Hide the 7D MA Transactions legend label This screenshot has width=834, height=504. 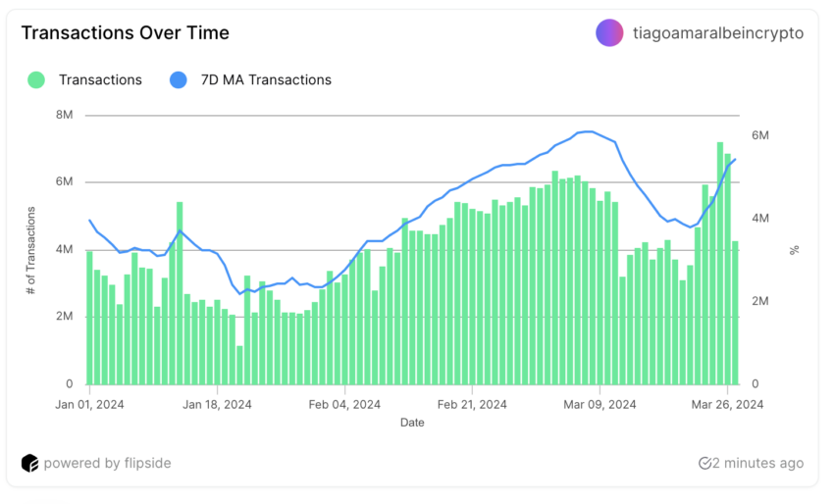tap(266, 79)
